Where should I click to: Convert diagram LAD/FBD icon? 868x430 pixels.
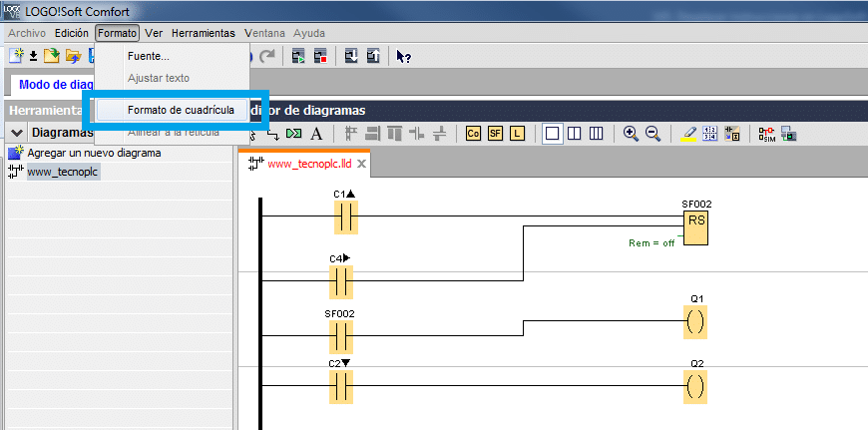pos(732,134)
